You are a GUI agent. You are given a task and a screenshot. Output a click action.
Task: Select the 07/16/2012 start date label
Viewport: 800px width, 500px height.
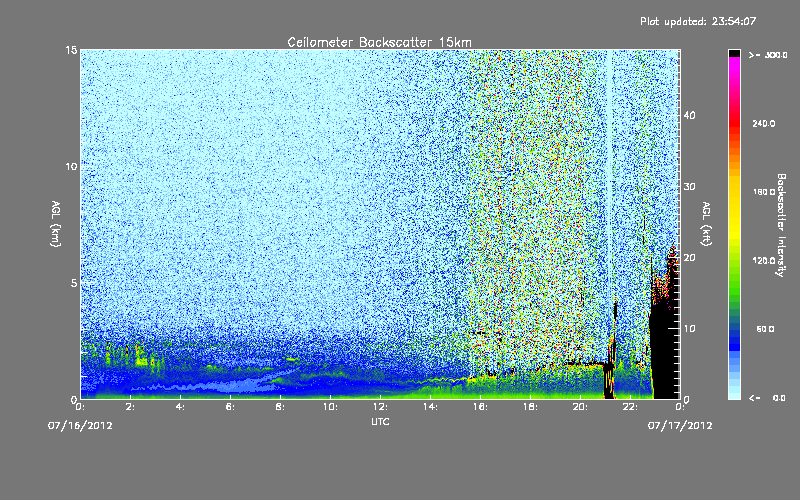(x=80, y=425)
